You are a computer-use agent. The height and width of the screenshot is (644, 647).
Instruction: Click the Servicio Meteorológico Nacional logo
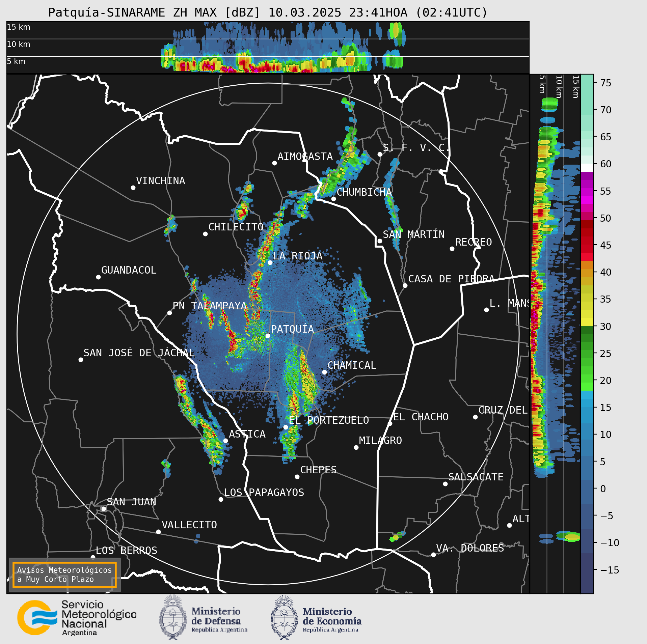[x=77, y=618]
